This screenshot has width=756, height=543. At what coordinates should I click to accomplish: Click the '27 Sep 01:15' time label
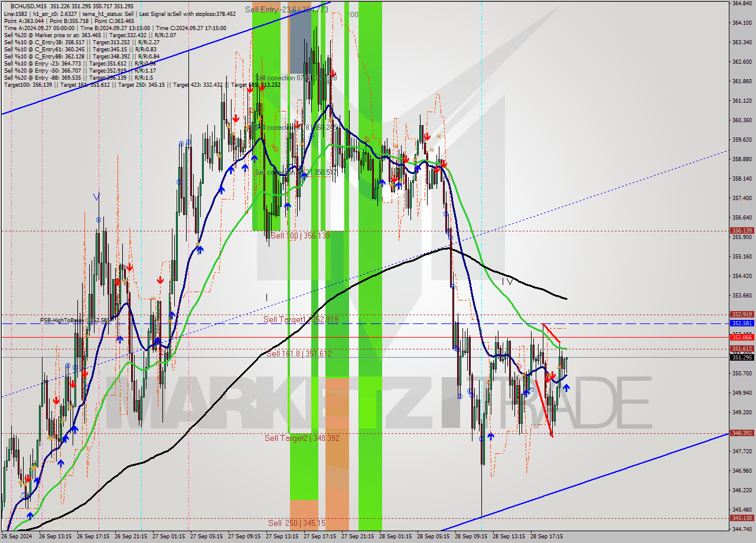170,537
